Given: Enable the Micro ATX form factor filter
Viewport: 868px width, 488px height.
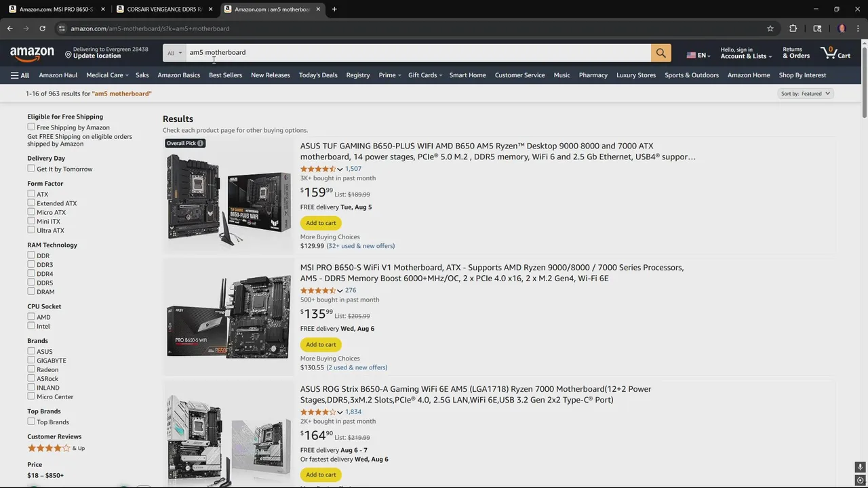Looking at the screenshot, I should tap(31, 211).
